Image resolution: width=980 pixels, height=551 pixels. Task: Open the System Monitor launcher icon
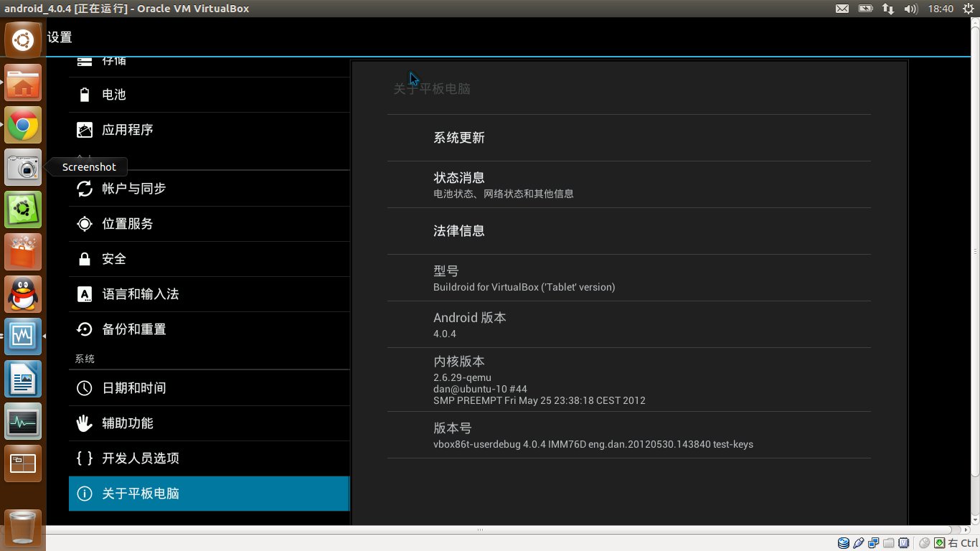23,421
